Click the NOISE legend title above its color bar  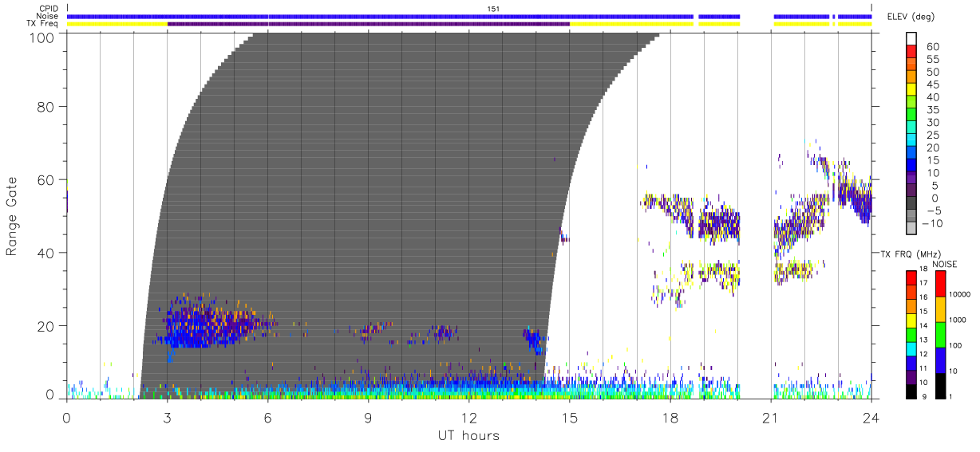tap(945, 263)
